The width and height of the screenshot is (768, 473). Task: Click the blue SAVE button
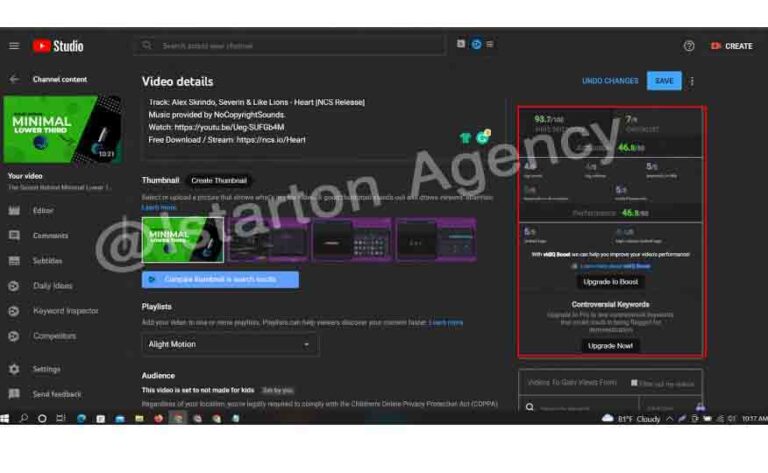663,81
